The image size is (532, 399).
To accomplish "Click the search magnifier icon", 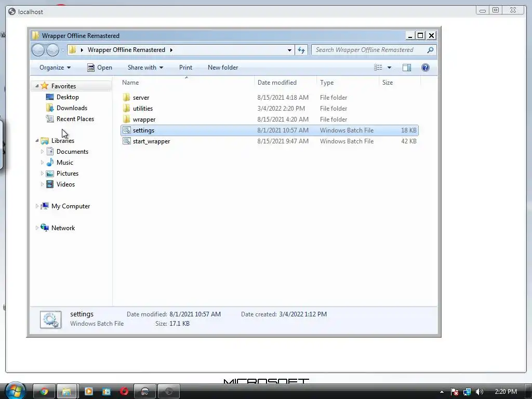I will click(430, 50).
